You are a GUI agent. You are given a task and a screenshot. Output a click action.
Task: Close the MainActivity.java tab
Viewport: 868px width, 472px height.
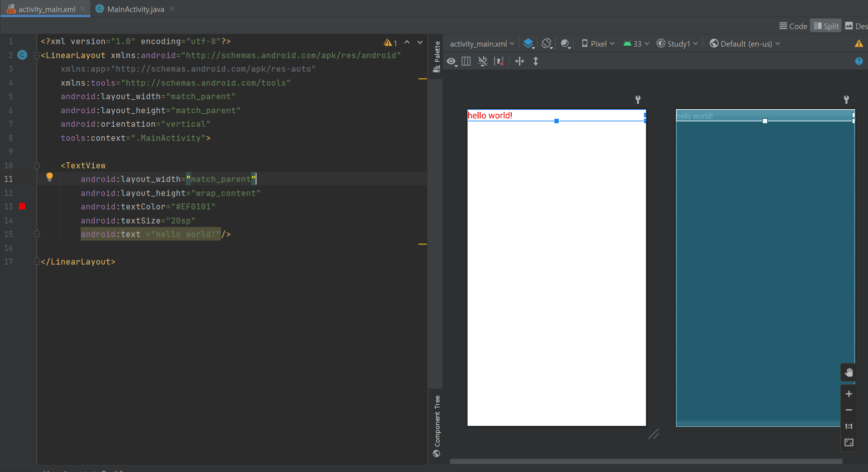coord(172,9)
